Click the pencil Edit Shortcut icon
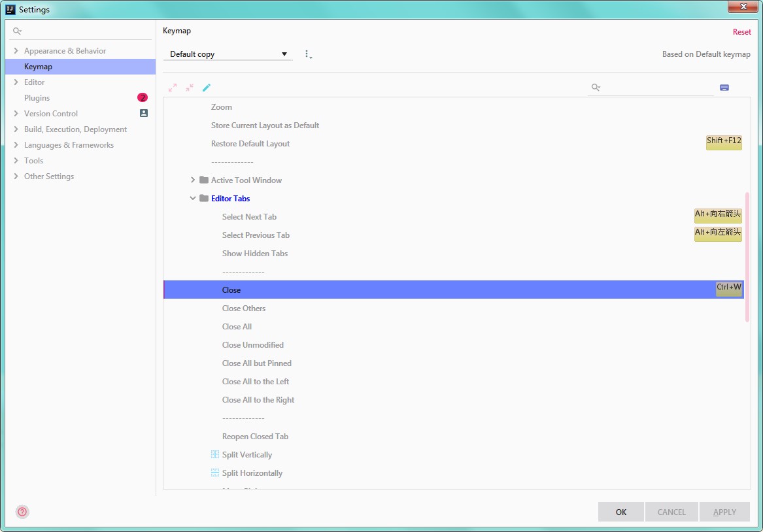The width and height of the screenshot is (763, 532). (x=207, y=88)
